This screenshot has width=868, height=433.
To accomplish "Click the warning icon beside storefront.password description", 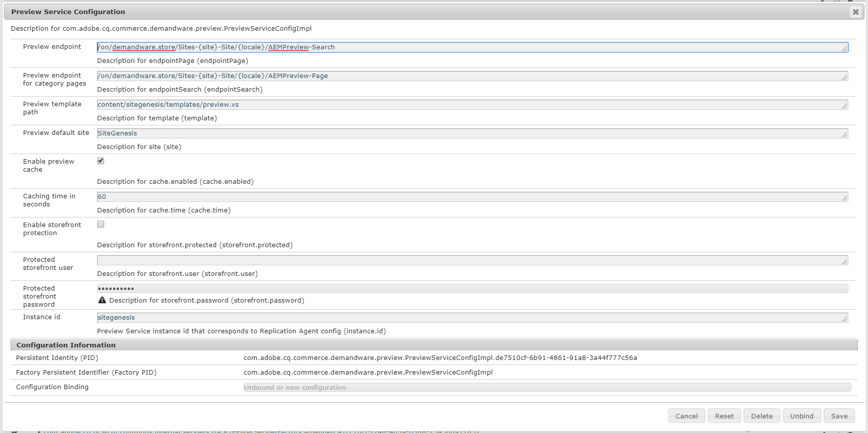I will point(102,300).
